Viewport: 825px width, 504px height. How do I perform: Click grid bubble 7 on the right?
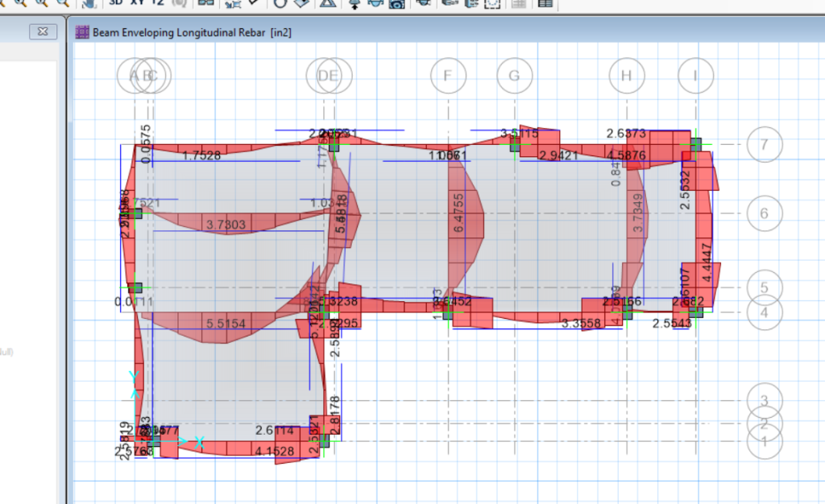coord(764,145)
